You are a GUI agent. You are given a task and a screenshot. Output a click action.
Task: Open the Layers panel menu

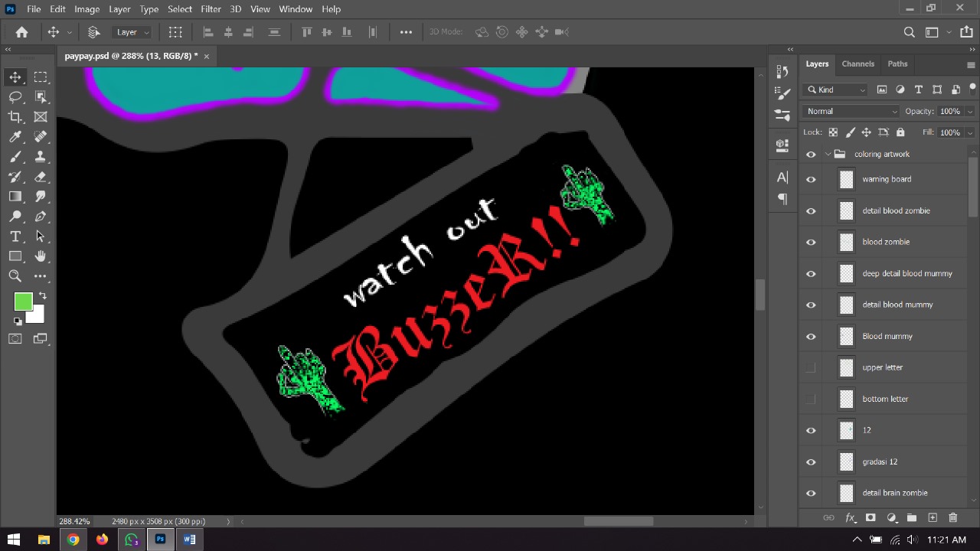[971, 65]
